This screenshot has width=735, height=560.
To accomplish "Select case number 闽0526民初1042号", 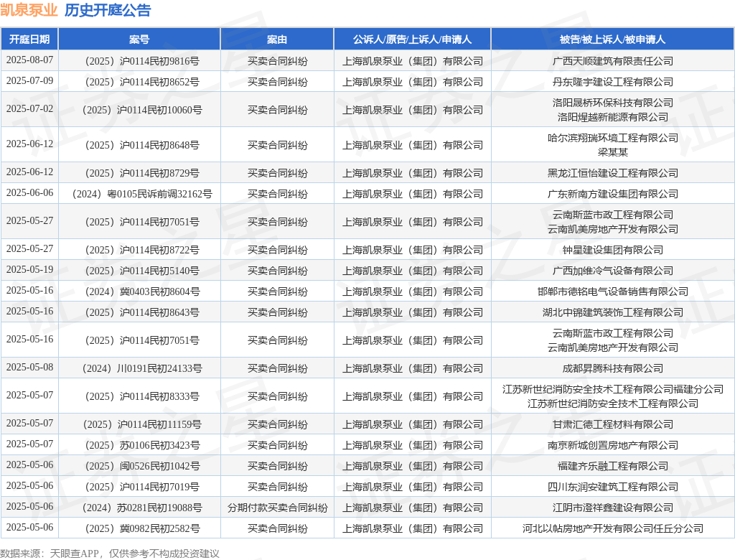I will coord(140,466).
